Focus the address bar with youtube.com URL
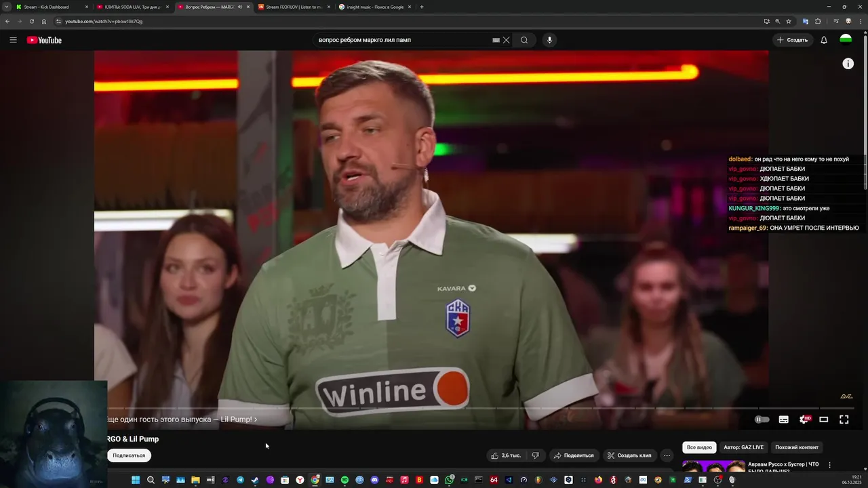The image size is (868, 488). tap(407, 21)
